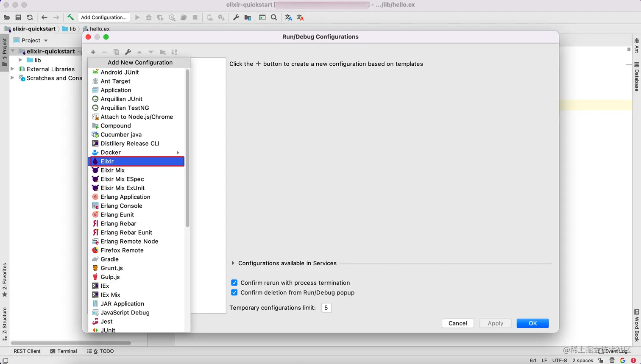
Task: Expand the Docker submenu arrow
Action: (x=178, y=153)
